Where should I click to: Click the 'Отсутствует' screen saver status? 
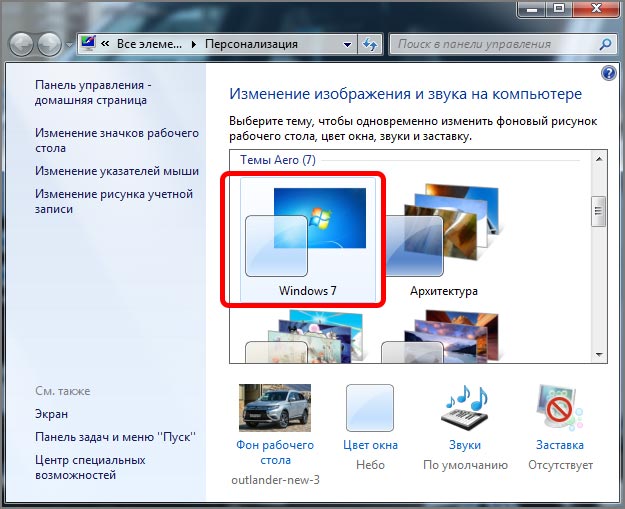click(x=560, y=465)
